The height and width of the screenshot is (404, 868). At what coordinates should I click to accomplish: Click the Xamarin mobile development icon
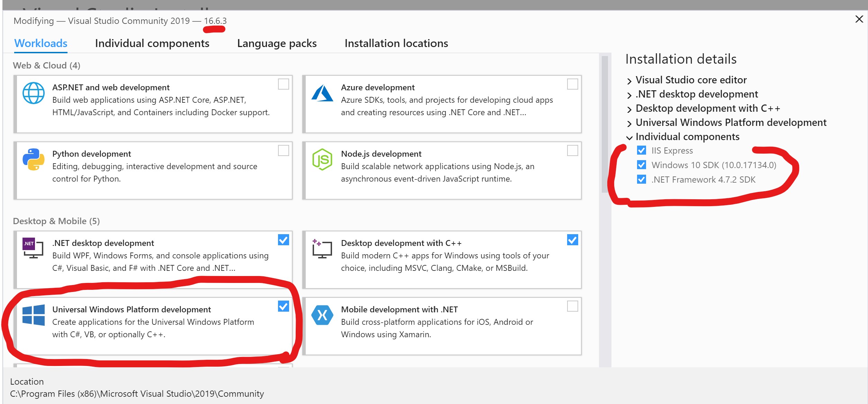click(x=322, y=315)
